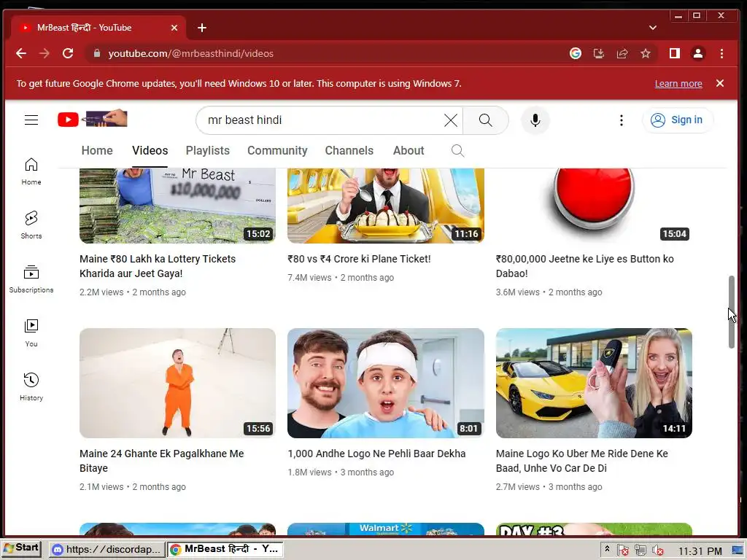The height and width of the screenshot is (560, 747).
Task: Clear the search box with X icon
Action: [x=450, y=120]
